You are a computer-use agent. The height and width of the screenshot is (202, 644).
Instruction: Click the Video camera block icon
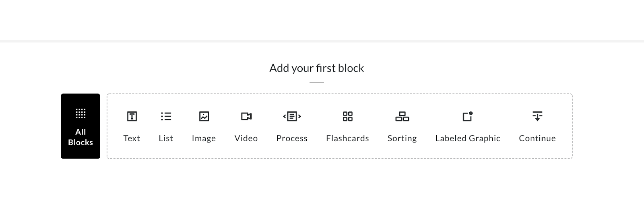point(246,116)
